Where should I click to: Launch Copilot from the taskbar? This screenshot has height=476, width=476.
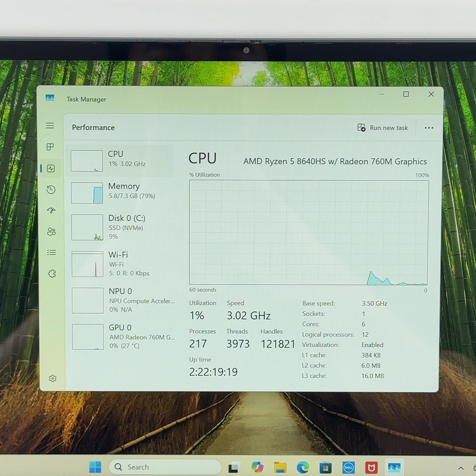click(257, 467)
